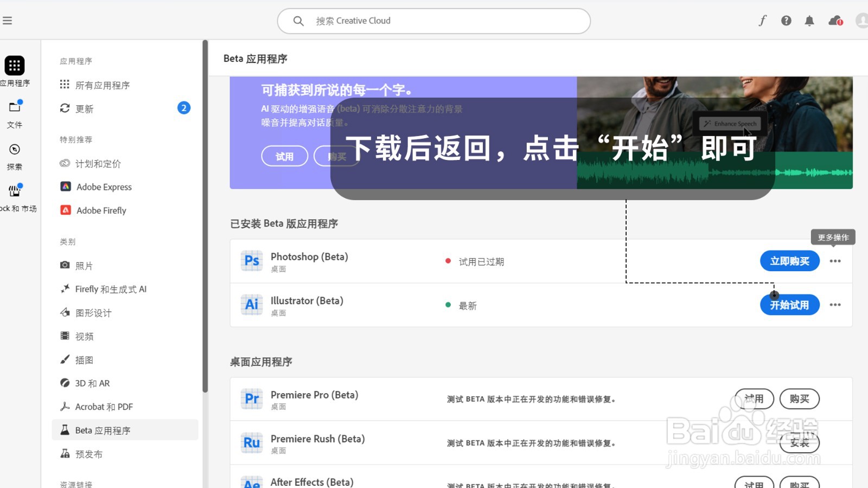Open Adobe Express in sidebar
868x488 pixels.
(104, 187)
